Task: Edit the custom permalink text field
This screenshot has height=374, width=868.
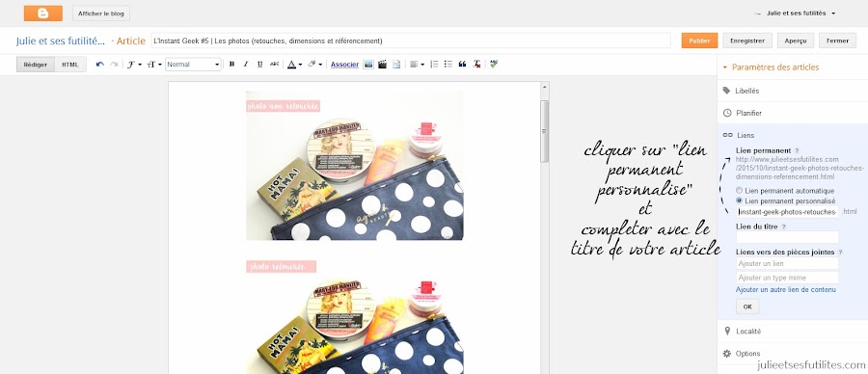Action: pyautogui.click(x=787, y=212)
